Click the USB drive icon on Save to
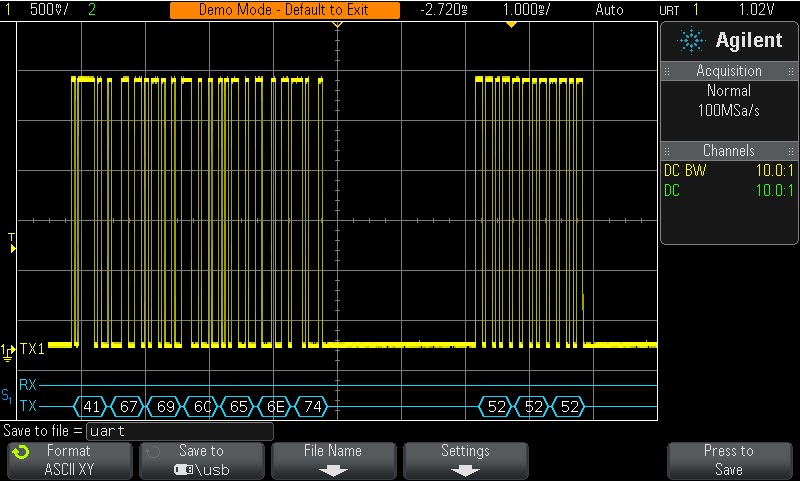The image size is (800, 481). [184, 470]
